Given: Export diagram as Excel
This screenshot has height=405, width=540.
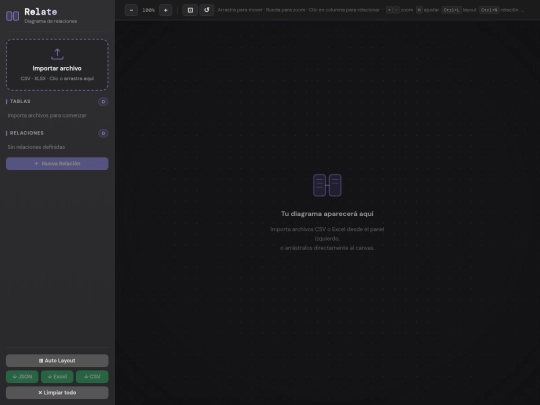Looking at the screenshot, I should coord(57,377).
